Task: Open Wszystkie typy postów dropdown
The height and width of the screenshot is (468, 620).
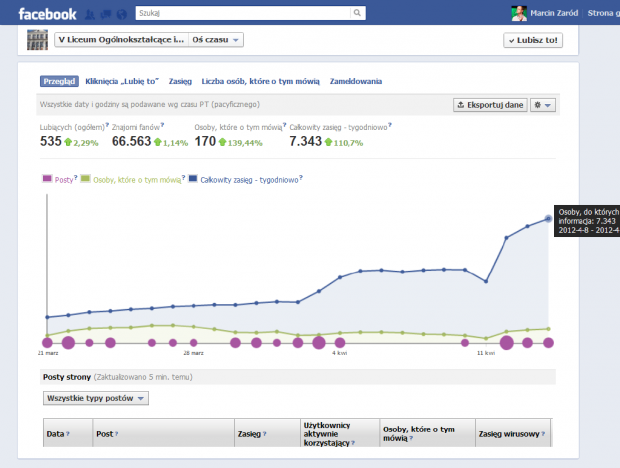Action: pos(96,398)
